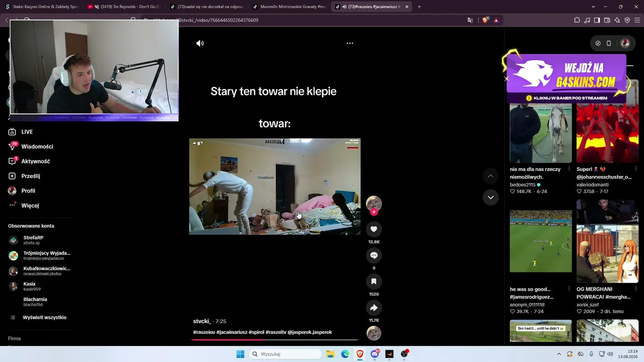Open the followed account Trójmiejscy Wyjadacze
The height and width of the screenshot is (362, 644).
pos(39,255)
